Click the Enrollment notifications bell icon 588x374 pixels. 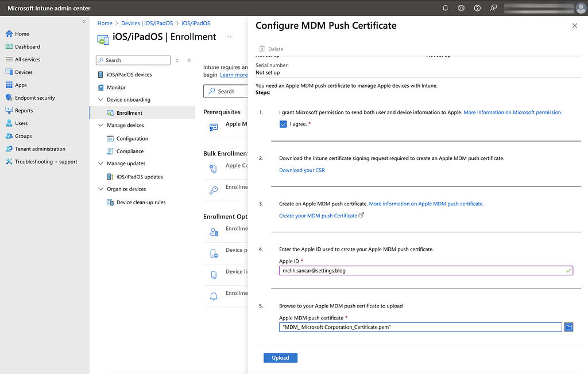214,297
